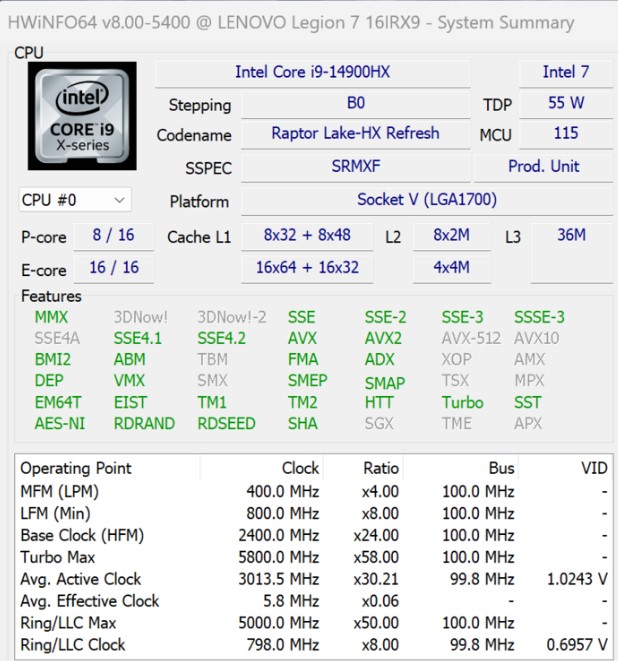
Task: Click the SSE4.1 feature label
Action: 137,339
